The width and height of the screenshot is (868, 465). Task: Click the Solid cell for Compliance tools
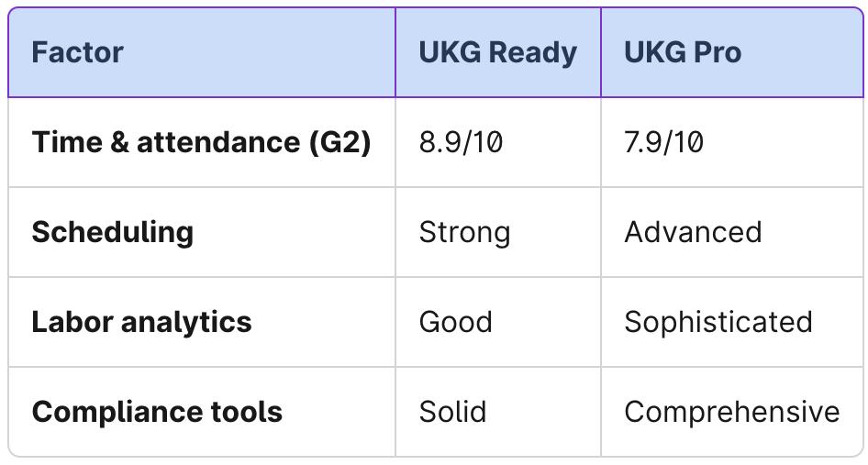click(x=452, y=412)
